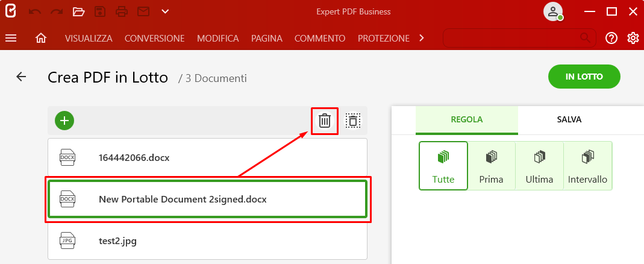Viewport: 644px width, 264px height.
Task: Select New Portable Document 2signed.docx row
Action: click(x=207, y=200)
